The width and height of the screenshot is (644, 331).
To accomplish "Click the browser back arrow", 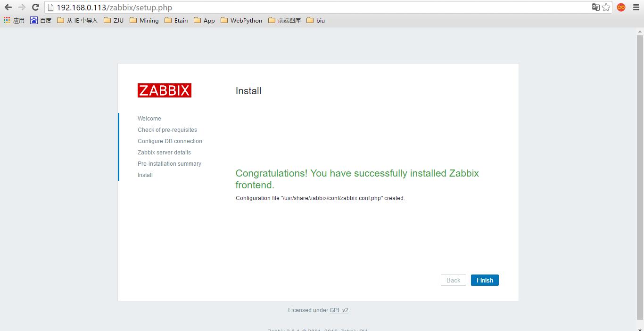I will click(8, 8).
